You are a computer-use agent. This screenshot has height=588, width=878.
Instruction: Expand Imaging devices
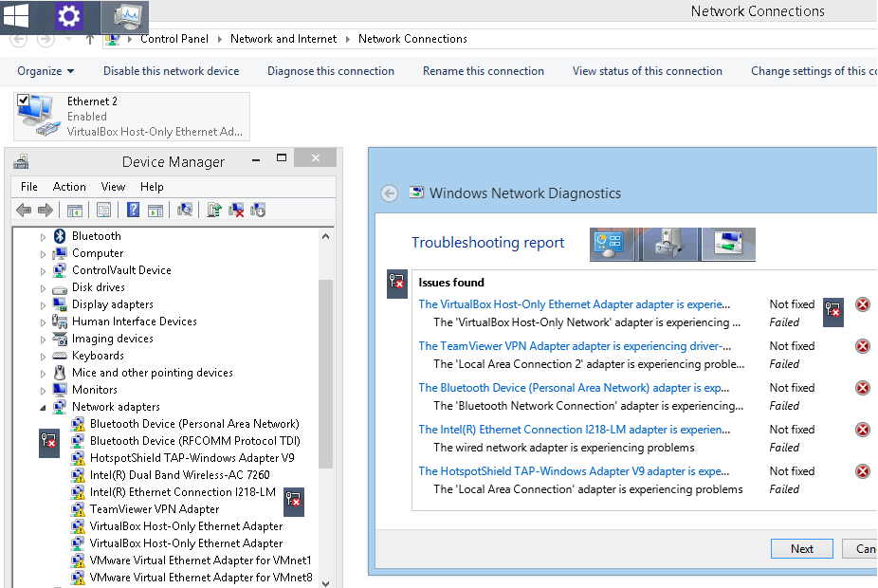point(43,340)
